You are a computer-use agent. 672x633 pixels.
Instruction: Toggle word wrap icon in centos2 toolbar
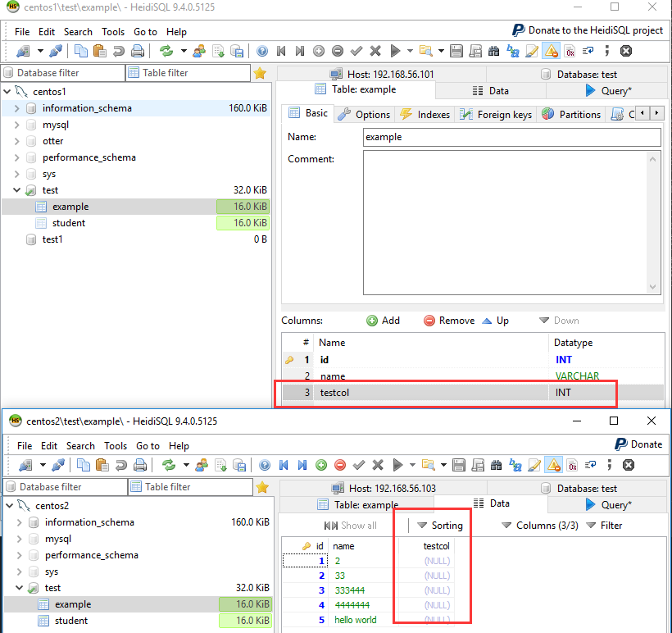[x=591, y=465]
